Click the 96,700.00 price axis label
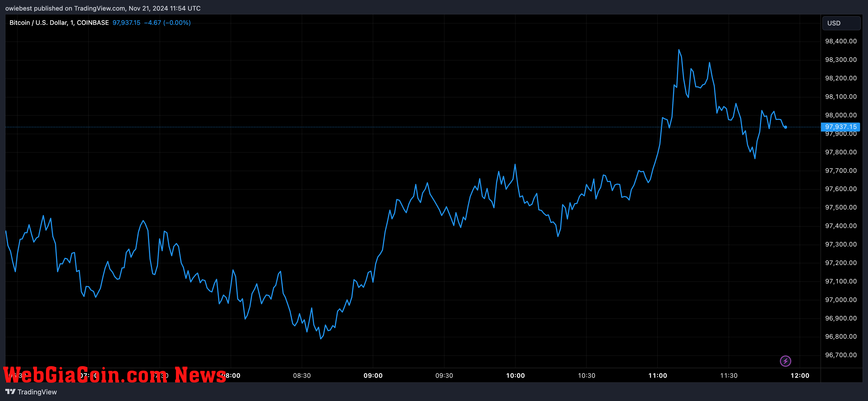868x401 pixels. click(841, 355)
